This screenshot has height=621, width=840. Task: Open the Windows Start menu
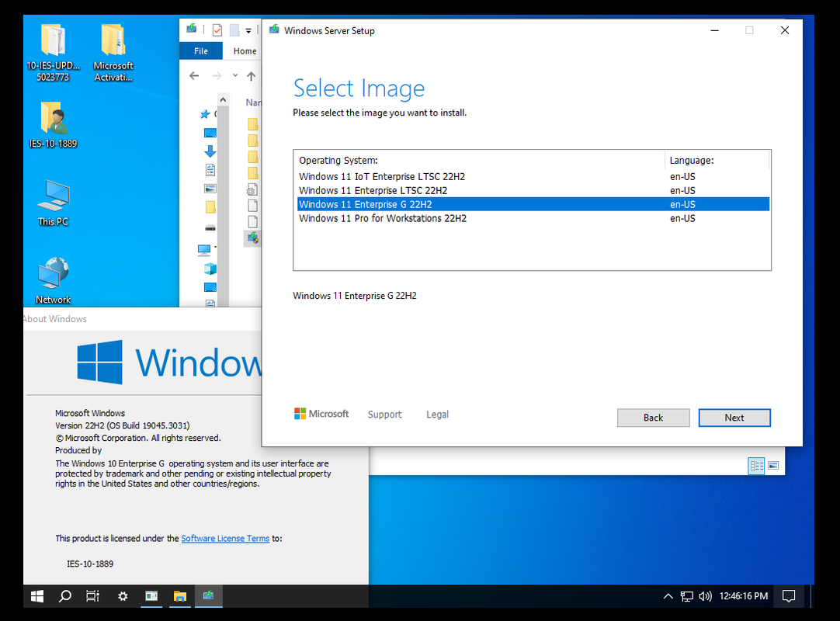[37, 596]
